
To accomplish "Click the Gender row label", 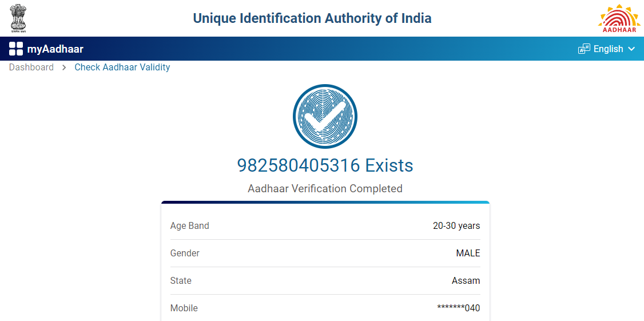I will (x=185, y=253).
